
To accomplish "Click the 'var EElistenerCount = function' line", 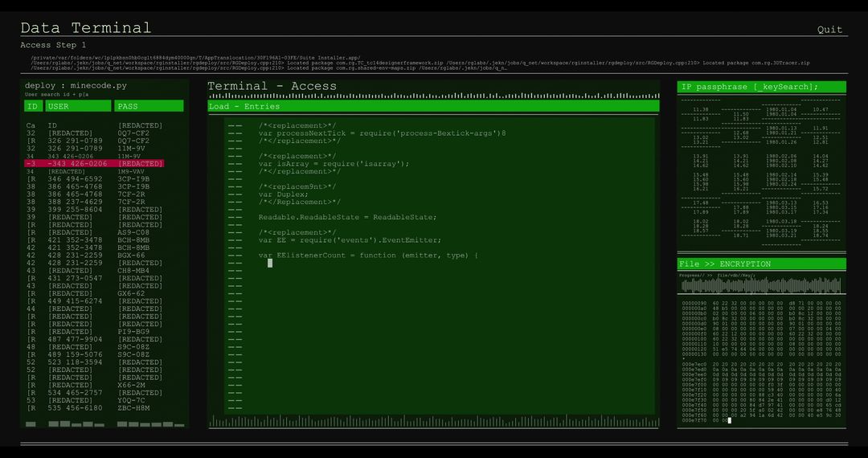I will click(x=368, y=256).
